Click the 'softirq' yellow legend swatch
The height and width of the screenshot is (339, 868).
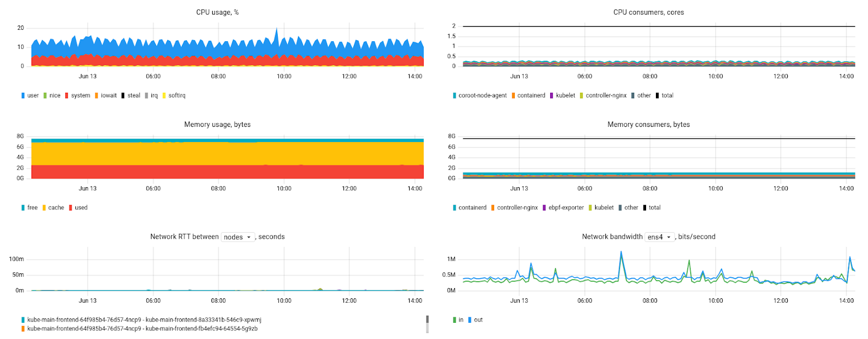[164, 95]
